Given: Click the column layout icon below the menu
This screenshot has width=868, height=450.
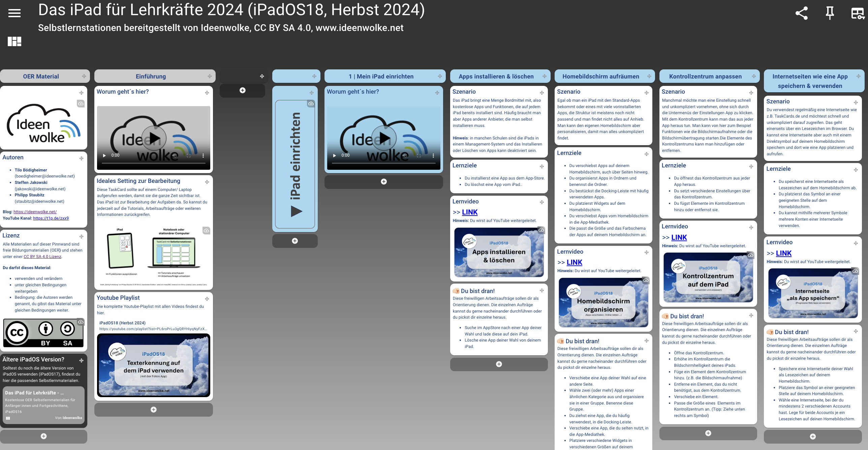Looking at the screenshot, I should point(14,41).
